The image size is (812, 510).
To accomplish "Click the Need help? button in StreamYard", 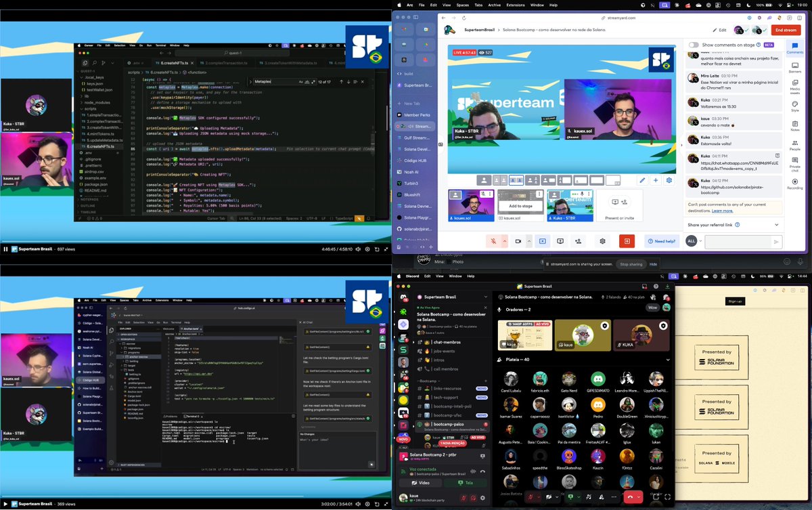I will coord(661,240).
